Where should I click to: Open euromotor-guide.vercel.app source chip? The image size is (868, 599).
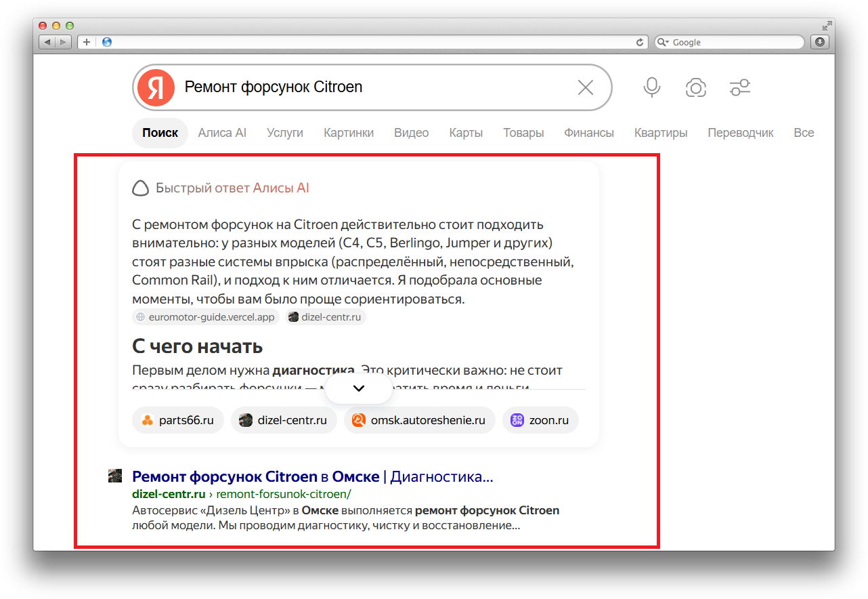pyautogui.click(x=206, y=316)
